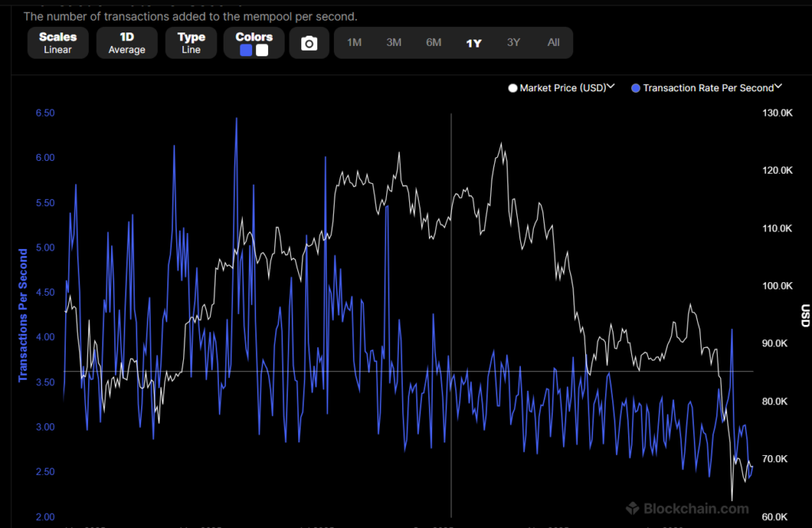Select the 1M time range

[354, 43]
